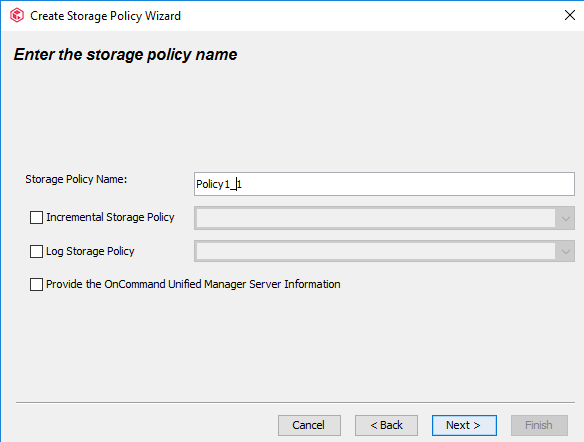The width and height of the screenshot is (584, 442).
Task: Click the 'Log Storage Policy' label text
Action: point(90,251)
